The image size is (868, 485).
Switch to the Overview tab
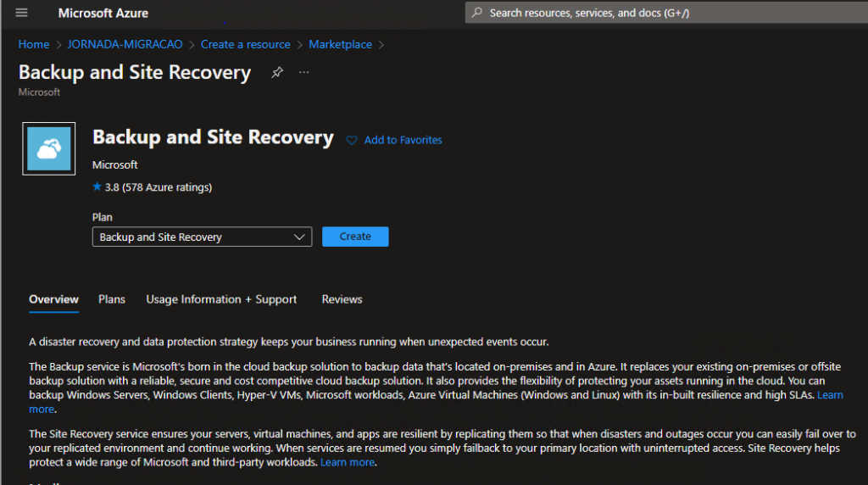pos(53,299)
